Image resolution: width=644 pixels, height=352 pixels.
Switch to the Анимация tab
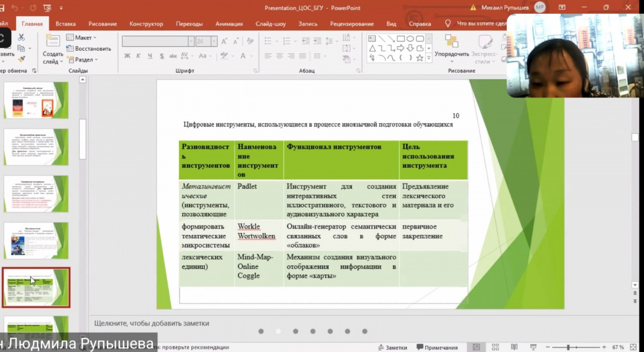coord(229,24)
